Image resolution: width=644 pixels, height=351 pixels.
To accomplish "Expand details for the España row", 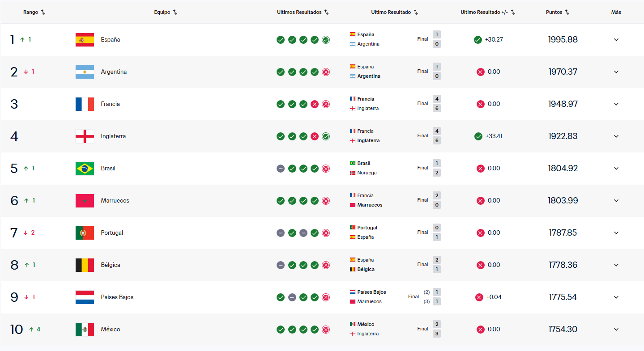I will click(x=616, y=40).
